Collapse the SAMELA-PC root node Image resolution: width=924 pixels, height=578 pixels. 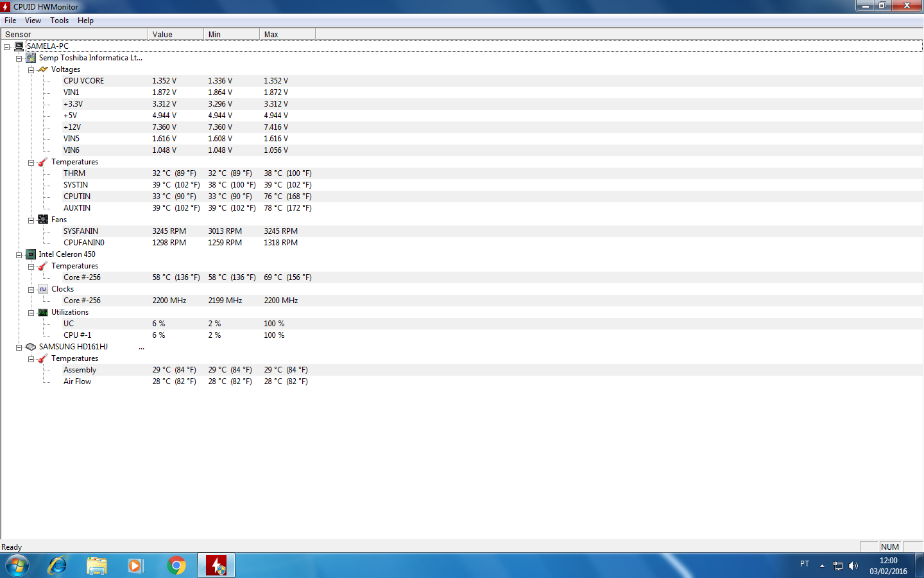tap(7, 47)
